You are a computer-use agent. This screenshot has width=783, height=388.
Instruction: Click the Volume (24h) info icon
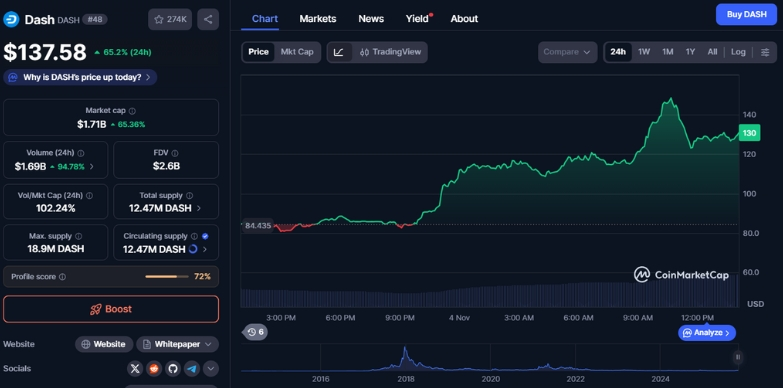click(x=81, y=153)
